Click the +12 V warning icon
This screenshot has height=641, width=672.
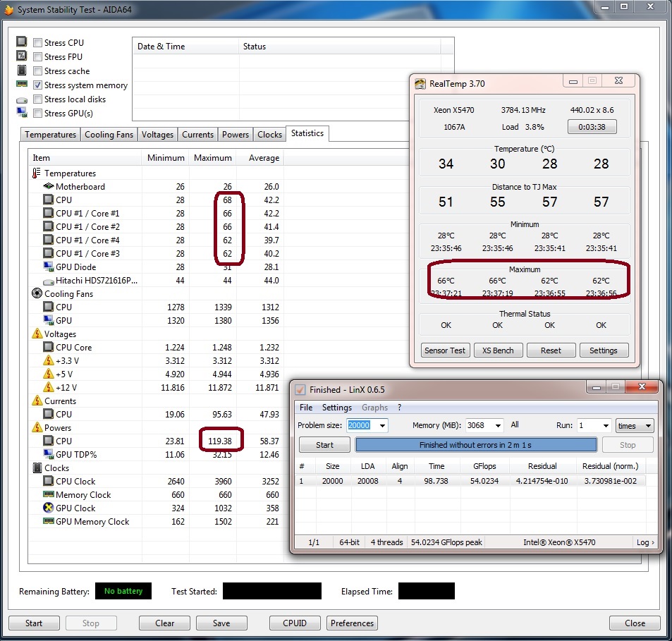click(x=49, y=387)
